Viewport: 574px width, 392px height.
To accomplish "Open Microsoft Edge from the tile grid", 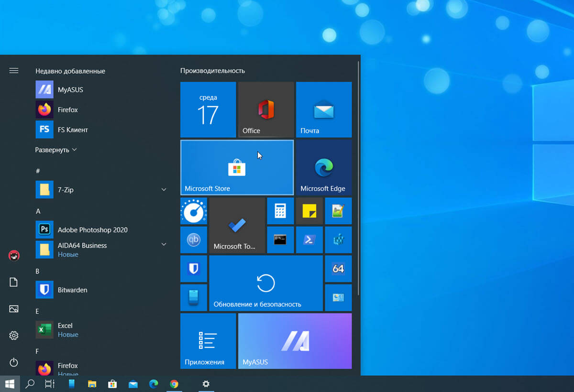I will (324, 167).
